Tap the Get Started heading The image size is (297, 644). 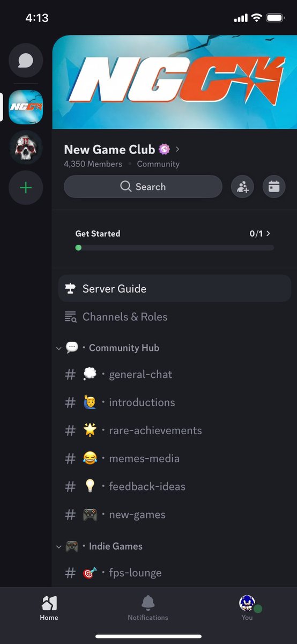98,233
